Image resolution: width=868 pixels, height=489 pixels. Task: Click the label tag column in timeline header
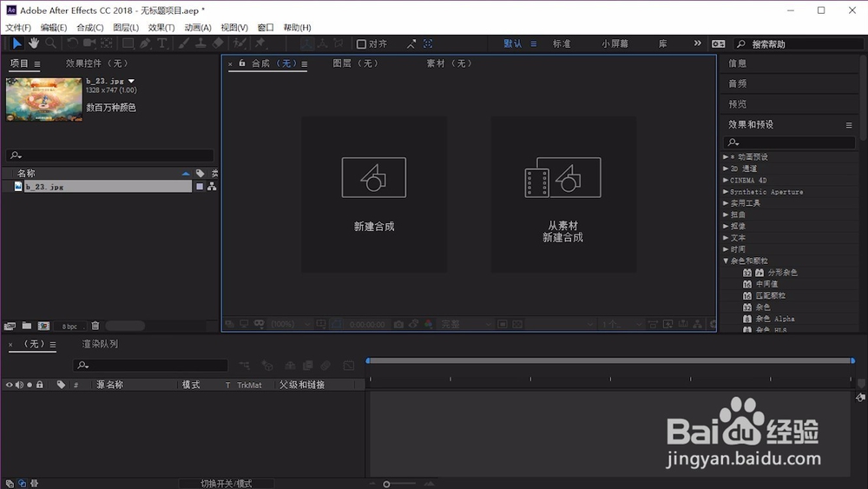tap(61, 384)
